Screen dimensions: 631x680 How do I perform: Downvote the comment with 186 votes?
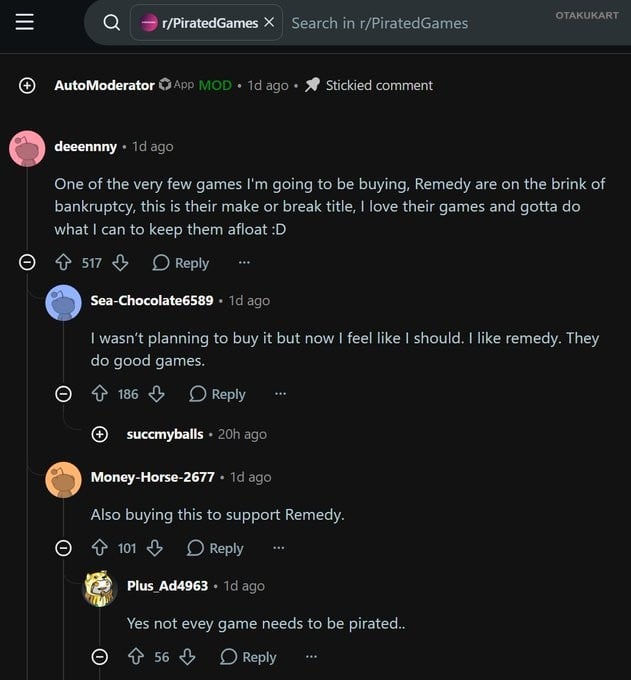point(157,394)
